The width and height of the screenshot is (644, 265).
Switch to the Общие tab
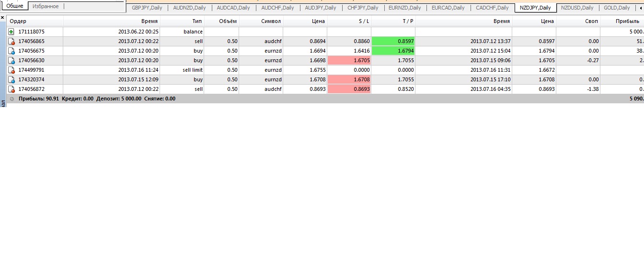15,6
